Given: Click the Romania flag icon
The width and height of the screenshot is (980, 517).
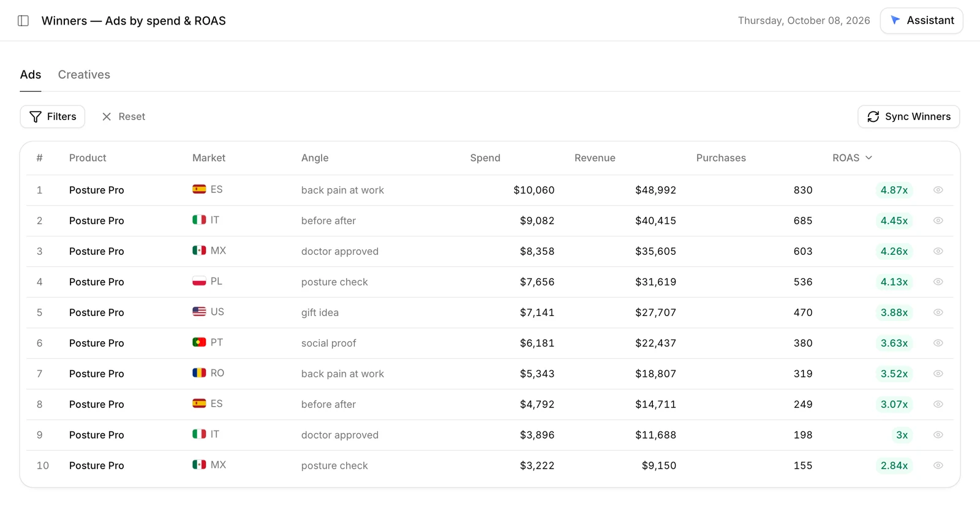Looking at the screenshot, I should point(199,373).
